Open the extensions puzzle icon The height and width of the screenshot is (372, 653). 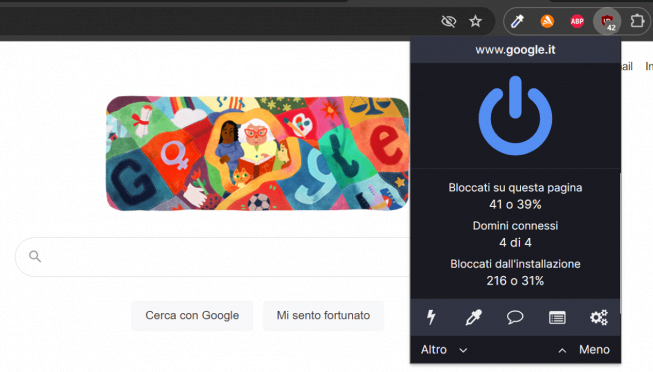click(637, 21)
